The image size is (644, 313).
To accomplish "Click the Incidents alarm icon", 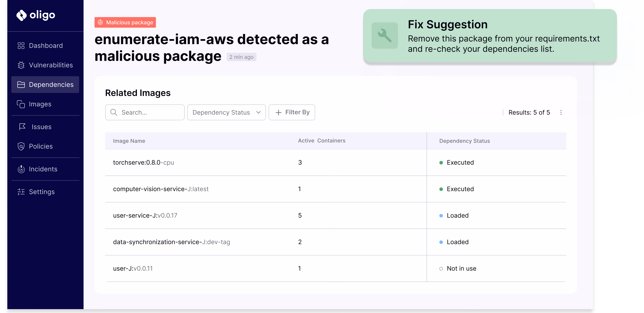I will [21, 169].
